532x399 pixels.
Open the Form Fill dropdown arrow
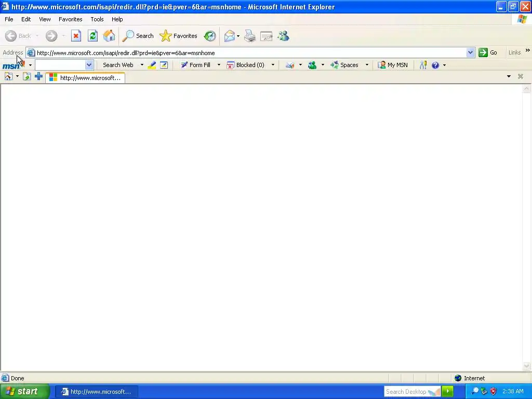[219, 65]
